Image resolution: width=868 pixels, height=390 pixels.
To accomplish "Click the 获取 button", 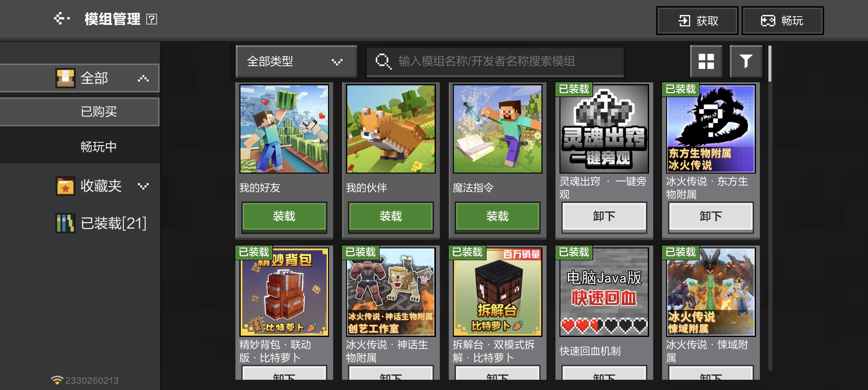I will [697, 20].
